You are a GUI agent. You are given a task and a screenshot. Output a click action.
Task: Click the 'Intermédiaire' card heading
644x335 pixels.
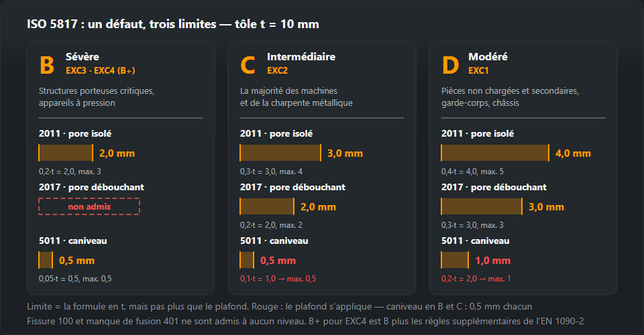301,56
